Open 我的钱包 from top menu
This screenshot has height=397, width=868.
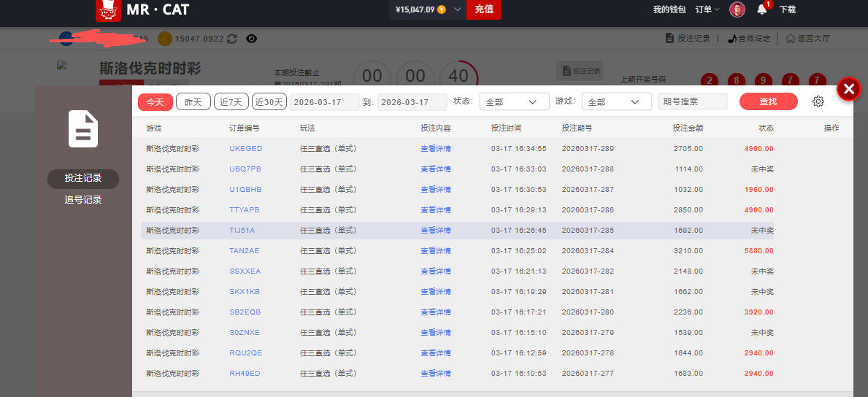[x=669, y=9]
